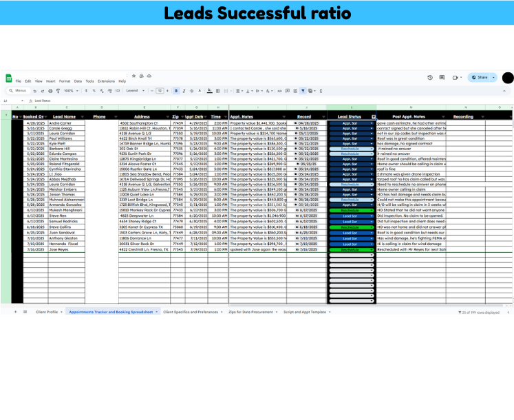Open Lead Status dropdown for Andre Carter

[x=372, y=123]
